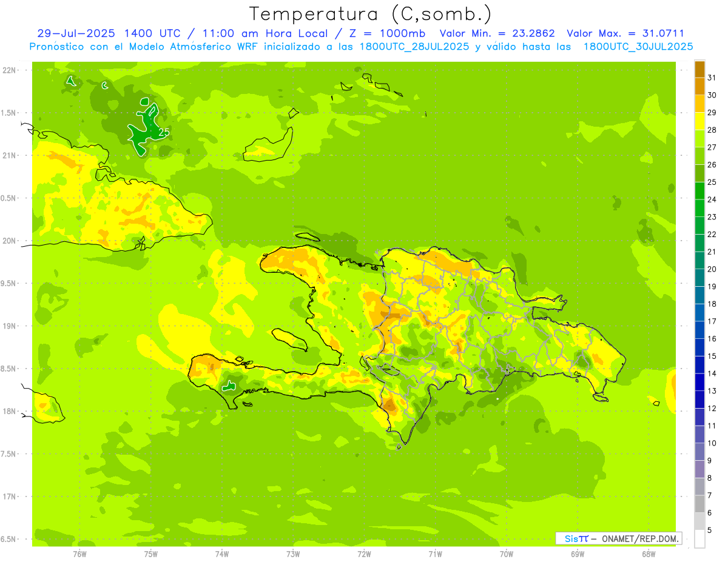The image size is (728, 562).
Task: Click the '25' contour label on the map
Action: 163,132
